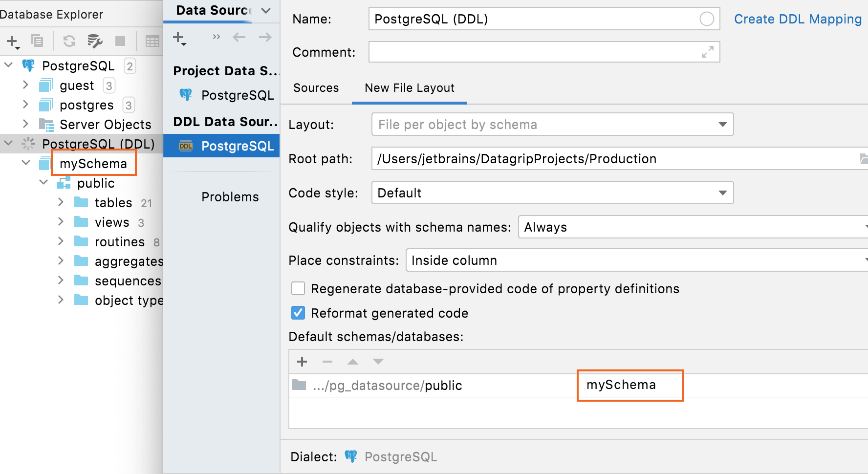Viewport: 868px width, 474px height.
Task: Open the New File Layout tab
Action: [x=409, y=88]
